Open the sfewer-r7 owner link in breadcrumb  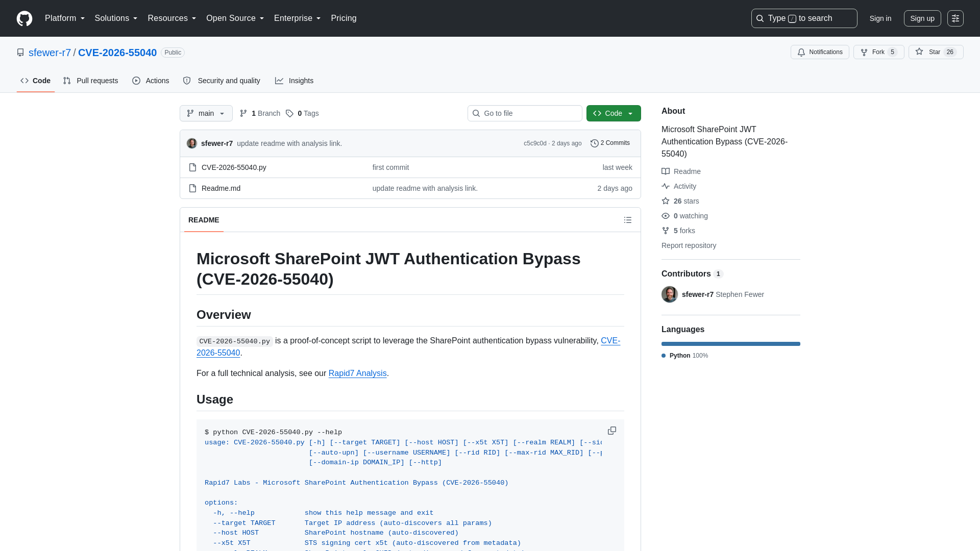[x=50, y=53]
